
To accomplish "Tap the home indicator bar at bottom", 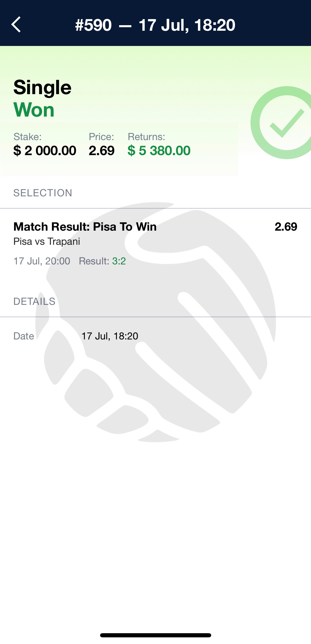I will (156, 635).
